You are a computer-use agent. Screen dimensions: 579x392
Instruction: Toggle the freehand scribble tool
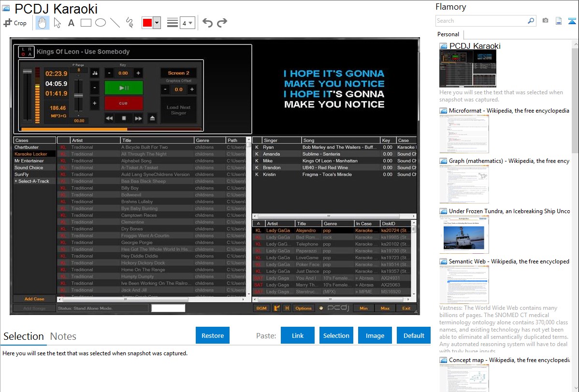(130, 23)
